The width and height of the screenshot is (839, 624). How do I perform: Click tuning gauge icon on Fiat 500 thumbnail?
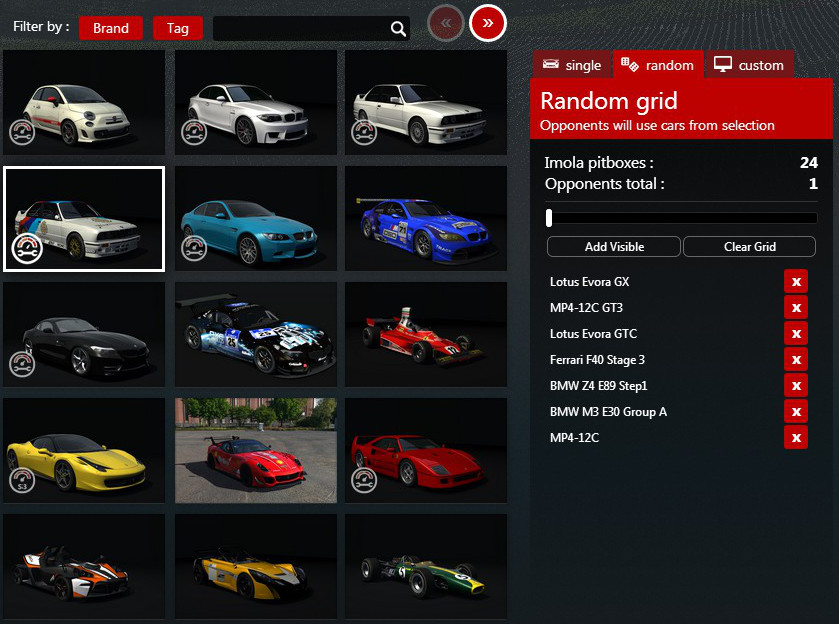(23, 131)
